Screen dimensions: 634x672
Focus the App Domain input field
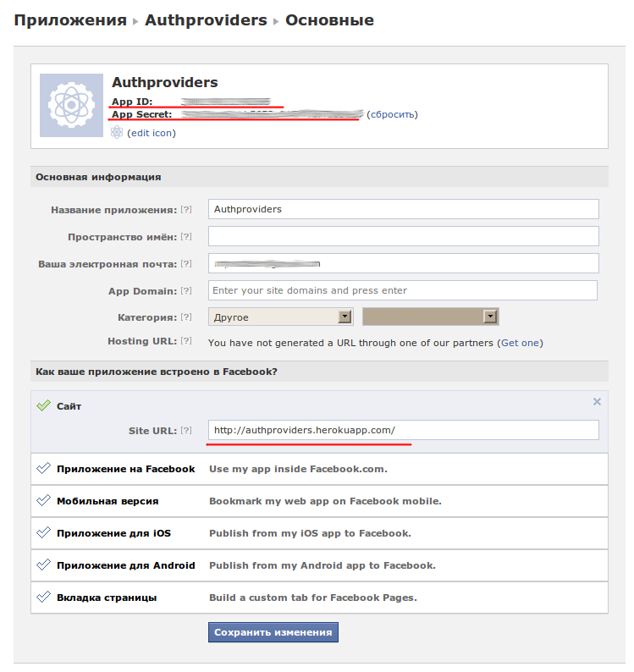click(403, 290)
